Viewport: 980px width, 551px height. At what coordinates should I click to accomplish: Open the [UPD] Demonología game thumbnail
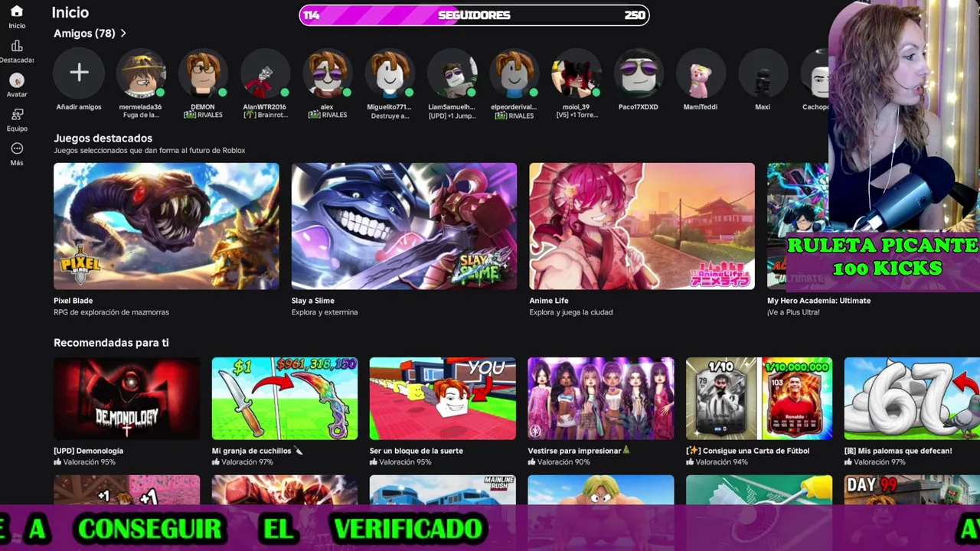click(126, 398)
